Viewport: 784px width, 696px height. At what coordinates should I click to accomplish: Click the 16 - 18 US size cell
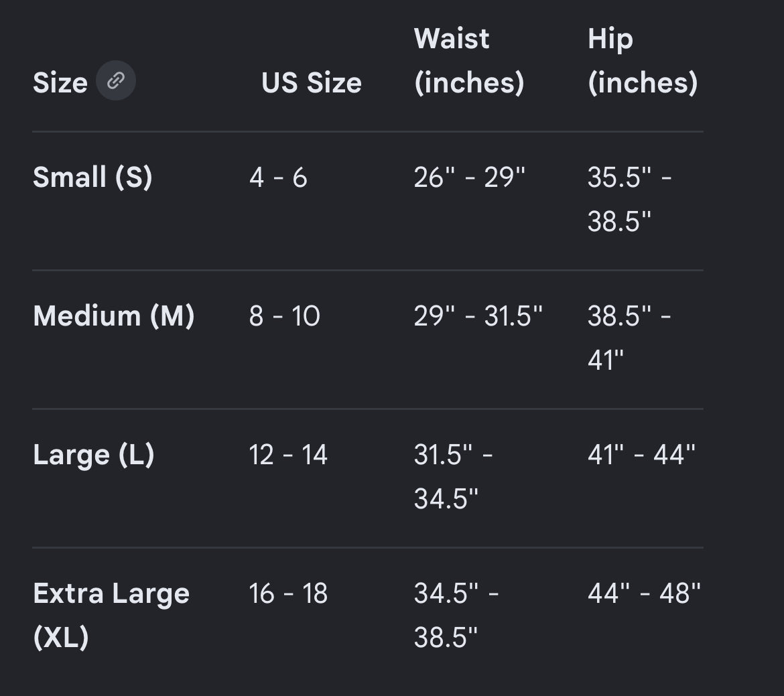tap(288, 594)
